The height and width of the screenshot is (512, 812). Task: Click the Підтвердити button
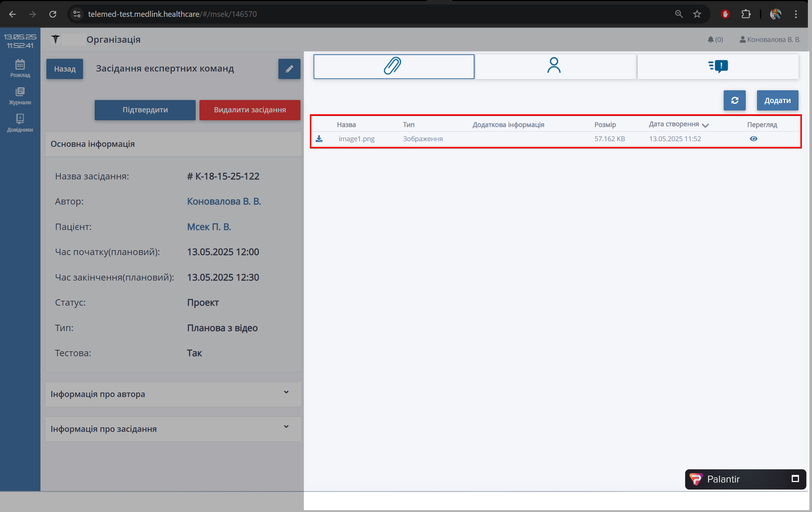click(145, 110)
